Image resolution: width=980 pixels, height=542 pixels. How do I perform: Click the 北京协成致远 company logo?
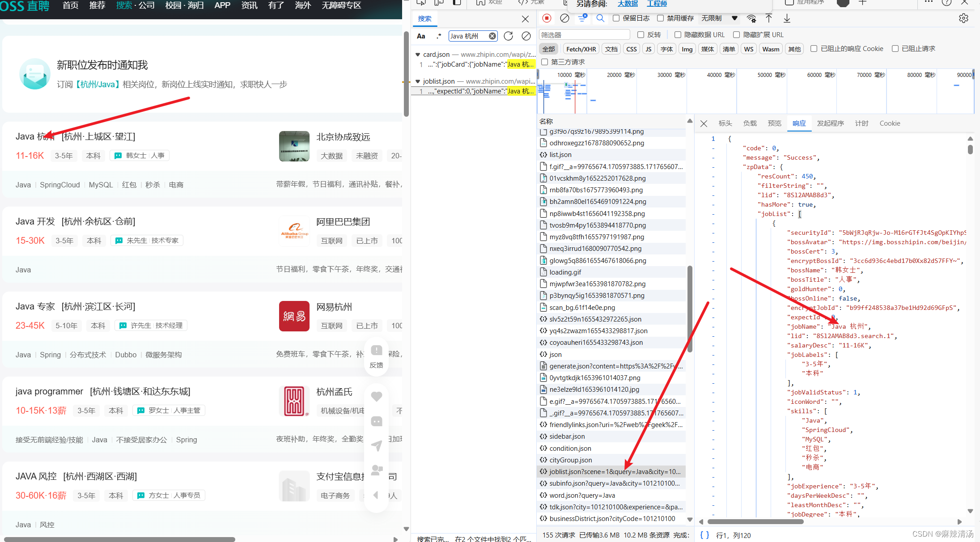pos(294,146)
